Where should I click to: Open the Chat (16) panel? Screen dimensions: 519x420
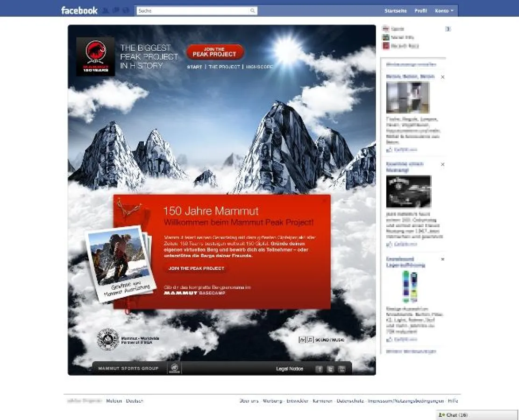pyautogui.click(x=476, y=415)
